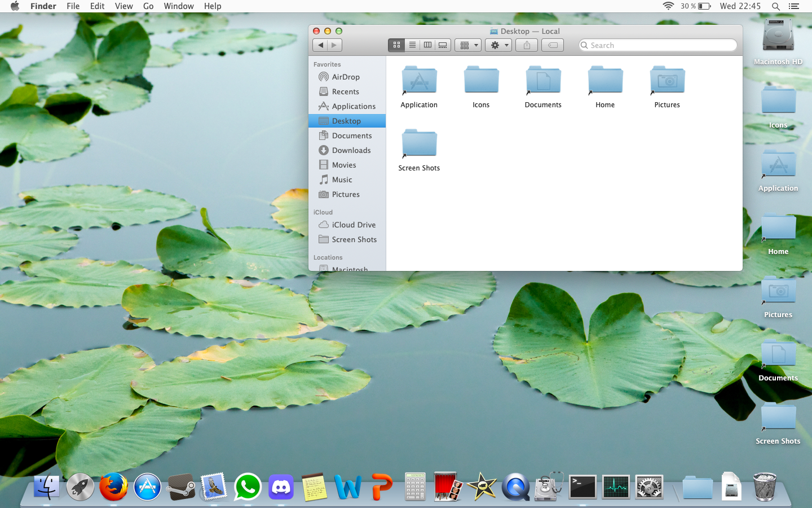Select the Pictures folder in the Finder file area
This screenshot has width=812, height=508.
click(667, 86)
